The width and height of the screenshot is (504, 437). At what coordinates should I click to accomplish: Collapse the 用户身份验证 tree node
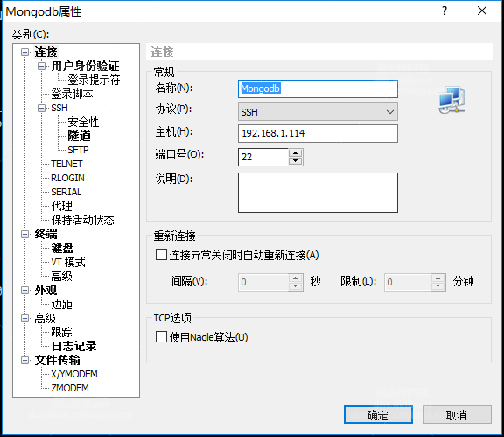coord(41,67)
